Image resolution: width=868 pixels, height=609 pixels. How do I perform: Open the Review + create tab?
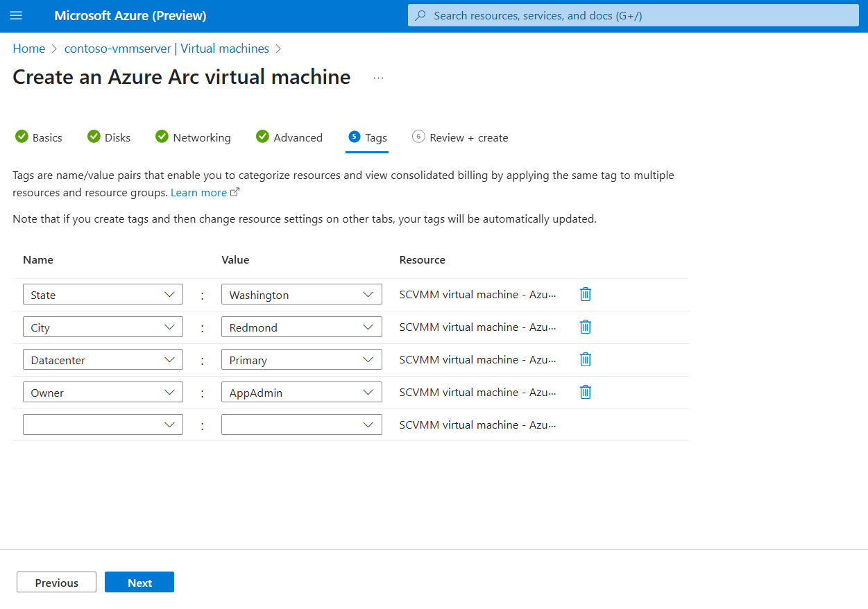(460, 137)
